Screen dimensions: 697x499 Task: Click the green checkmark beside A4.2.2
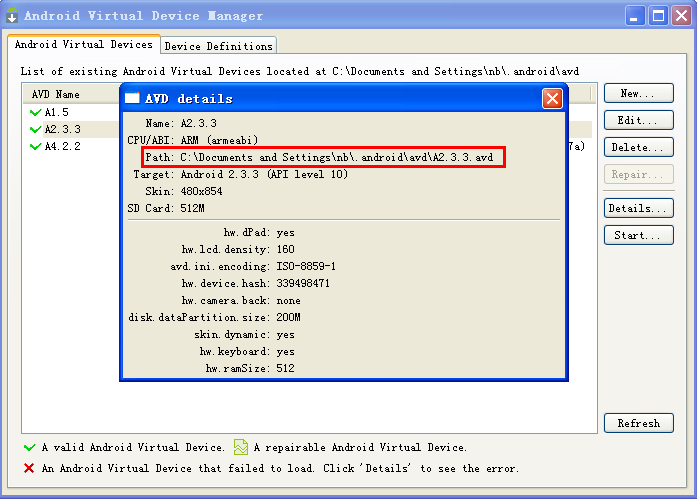tap(36, 146)
